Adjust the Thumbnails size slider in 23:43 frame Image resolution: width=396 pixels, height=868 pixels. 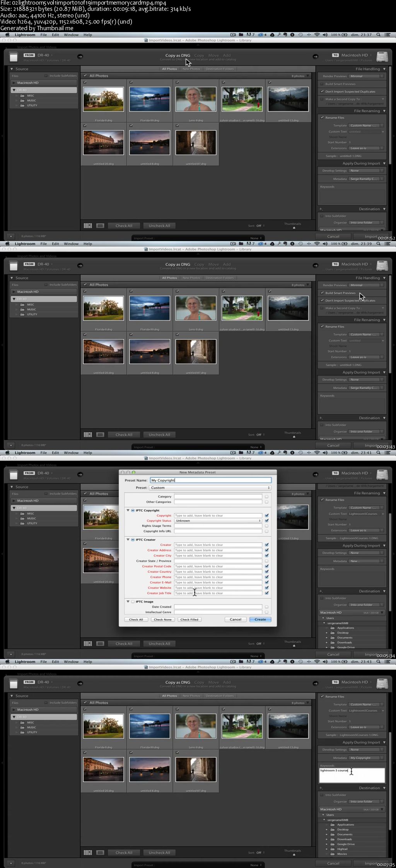tap(294, 854)
